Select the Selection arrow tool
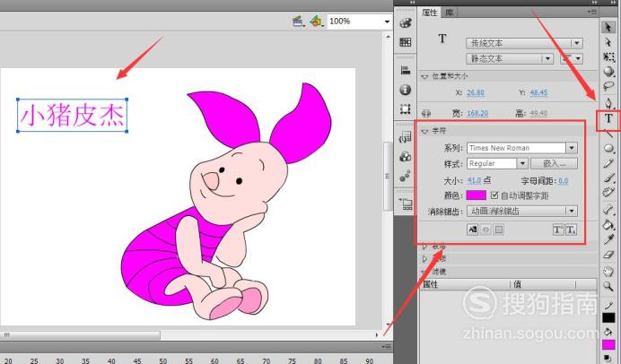 click(x=608, y=27)
